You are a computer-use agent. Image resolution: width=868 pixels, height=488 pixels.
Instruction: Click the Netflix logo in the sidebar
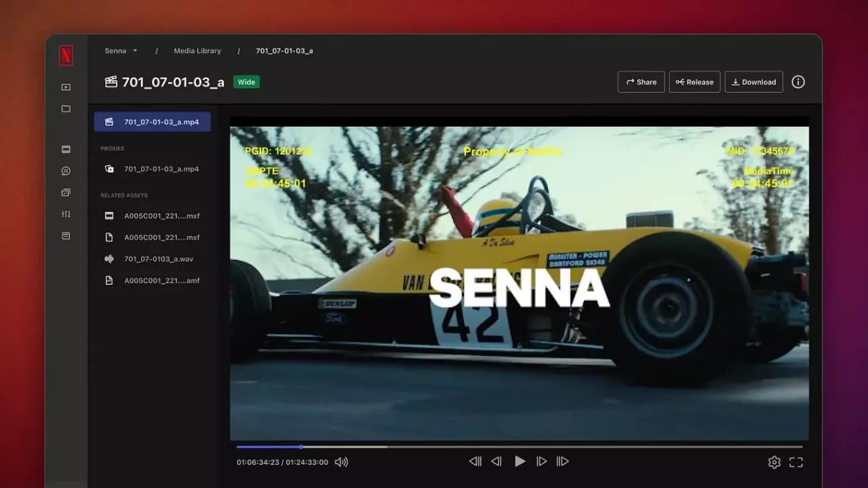coord(66,56)
